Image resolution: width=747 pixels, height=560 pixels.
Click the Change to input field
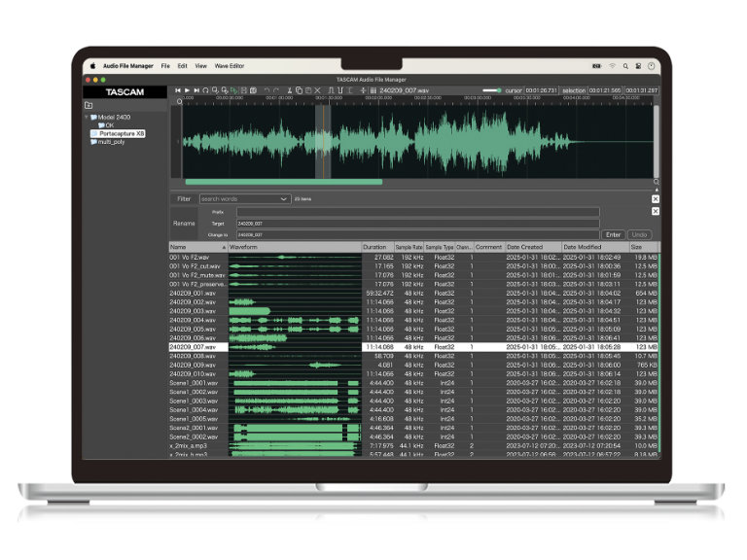pyautogui.click(x=418, y=234)
